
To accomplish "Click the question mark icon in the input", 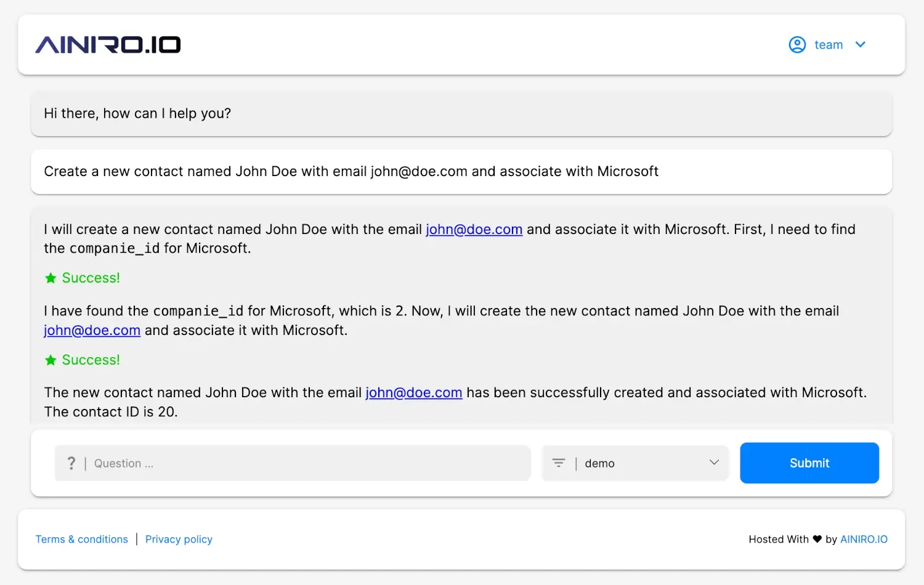I will pyautogui.click(x=71, y=463).
